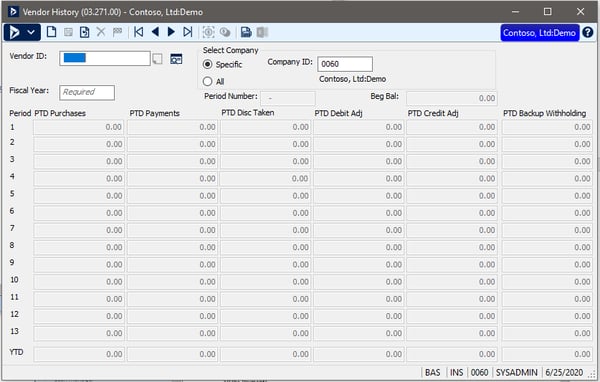The width and height of the screenshot is (600, 382).
Task: Click the notes icon beside Vendor ID
Action: [157, 59]
